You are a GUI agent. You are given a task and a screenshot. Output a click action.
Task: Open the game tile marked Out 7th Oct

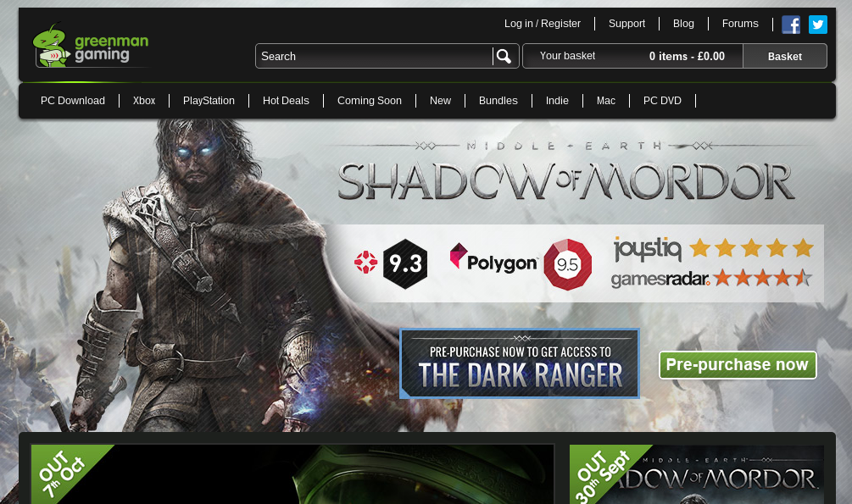292,474
